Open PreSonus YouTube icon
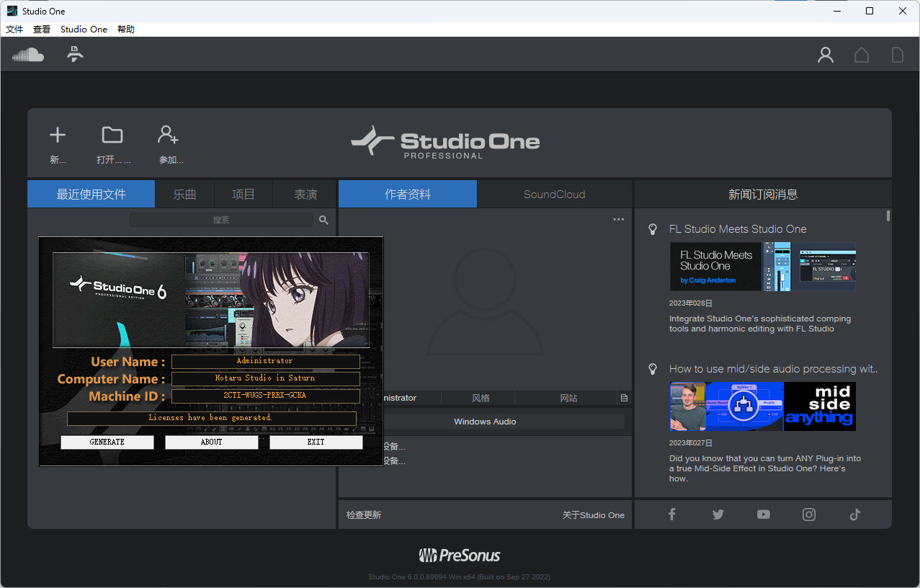The image size is (920, 588). (764, 514)
